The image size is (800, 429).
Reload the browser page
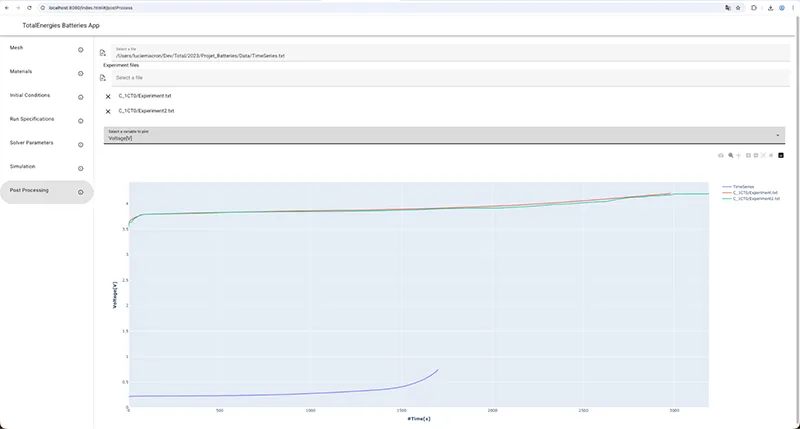pyautogui.click(x=29, y=8)
